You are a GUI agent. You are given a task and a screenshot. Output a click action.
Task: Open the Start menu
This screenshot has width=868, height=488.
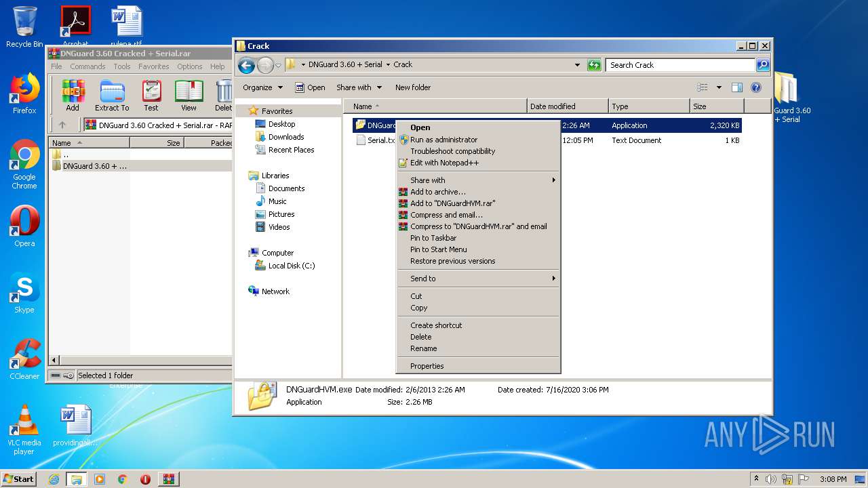[x=18, y=479]
